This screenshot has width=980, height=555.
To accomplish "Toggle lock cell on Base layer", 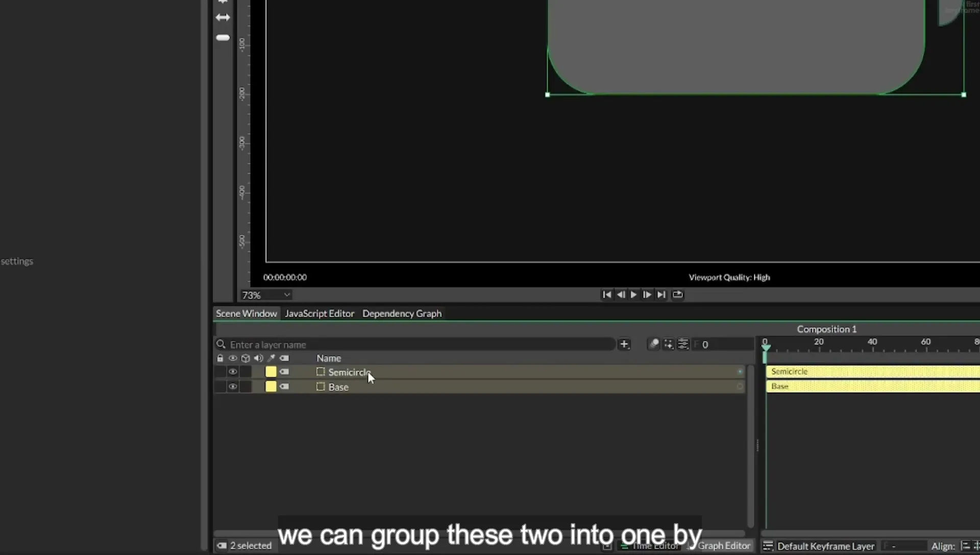I will (x=220, y=387).
